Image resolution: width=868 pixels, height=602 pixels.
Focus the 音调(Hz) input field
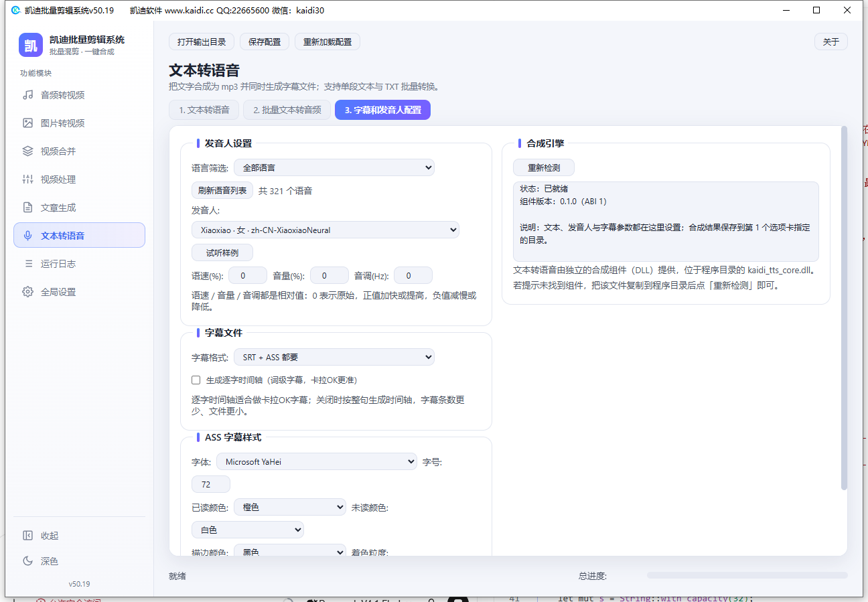click(x=413, y=275)
